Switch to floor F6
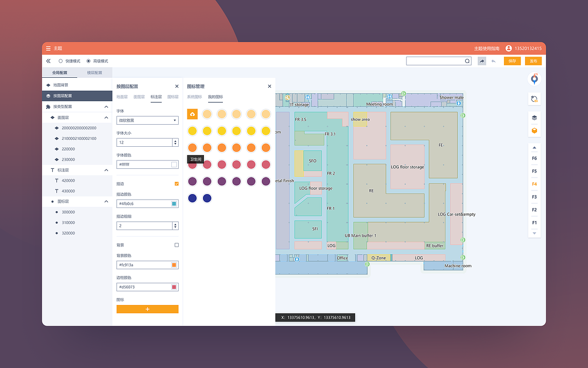 coord(534,158)
